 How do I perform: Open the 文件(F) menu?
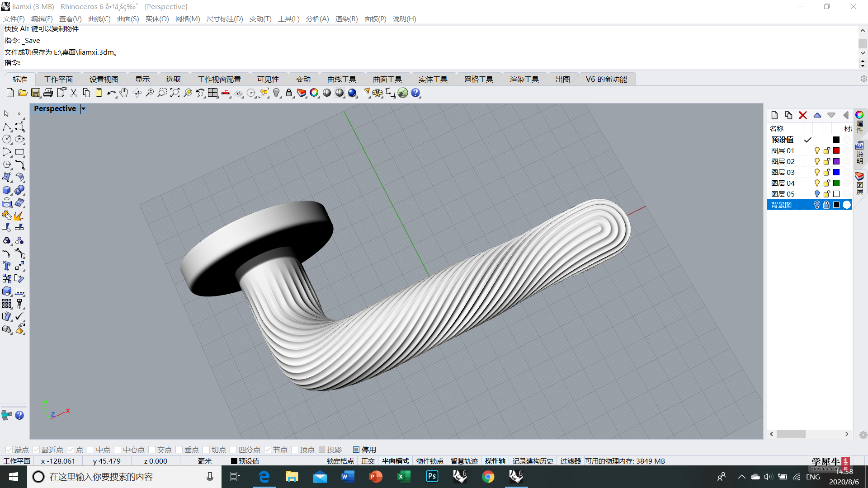pos(14,19)
